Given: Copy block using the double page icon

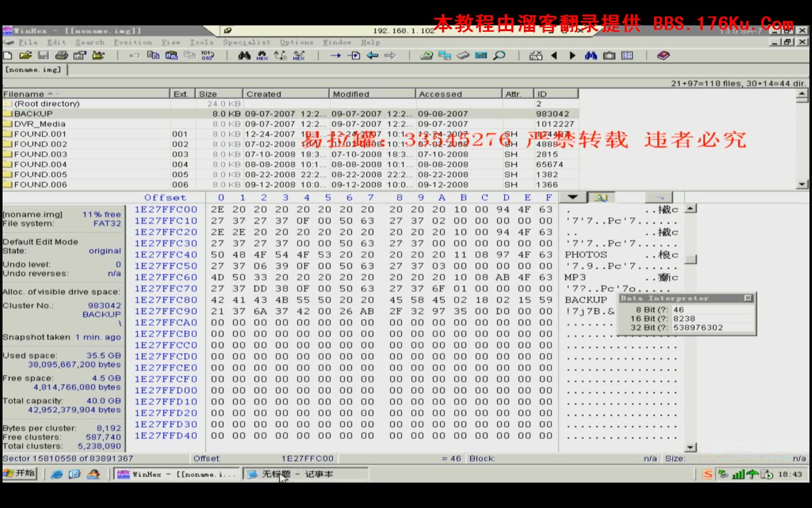Looking at the screenshot, I should click(x=153, y=56).
